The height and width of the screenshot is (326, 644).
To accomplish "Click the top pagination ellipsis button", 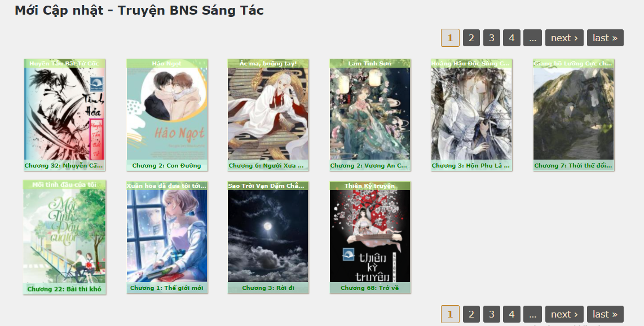I will [x=532, y=38].
